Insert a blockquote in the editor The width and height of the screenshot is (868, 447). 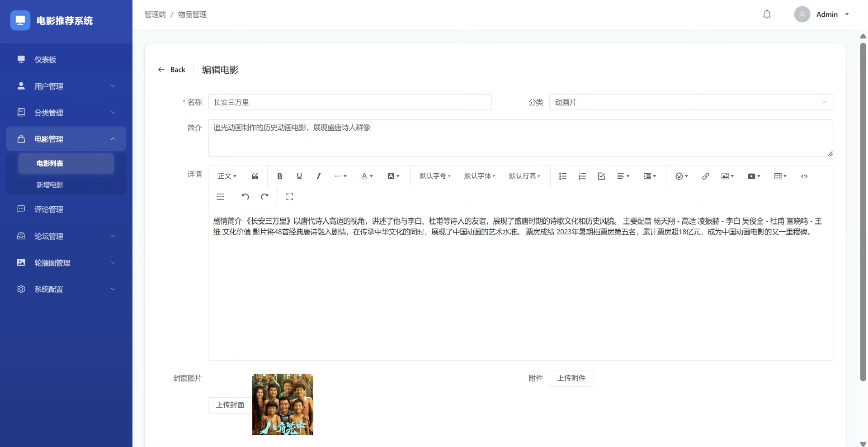255,176
